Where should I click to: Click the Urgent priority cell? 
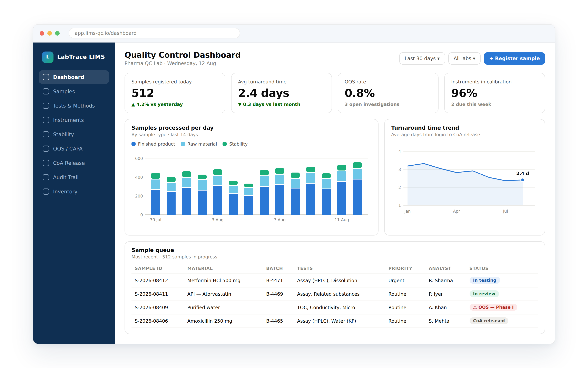[396, 280]
